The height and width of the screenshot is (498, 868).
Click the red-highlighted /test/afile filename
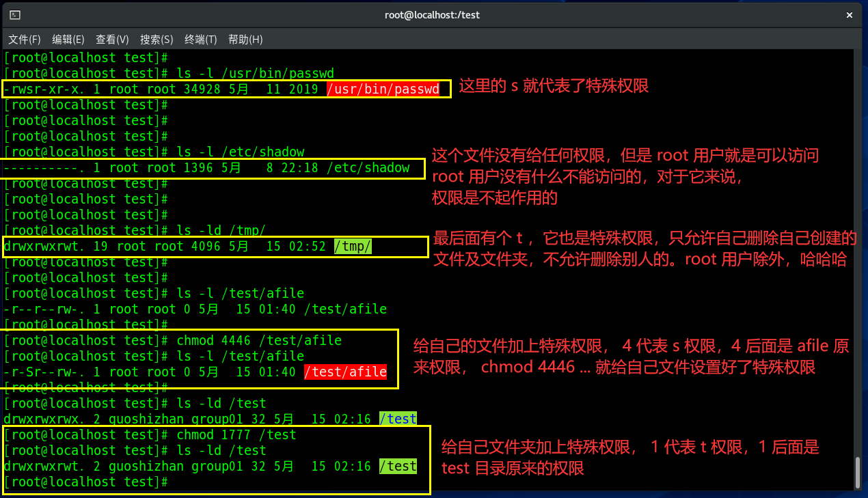(345, 372)
